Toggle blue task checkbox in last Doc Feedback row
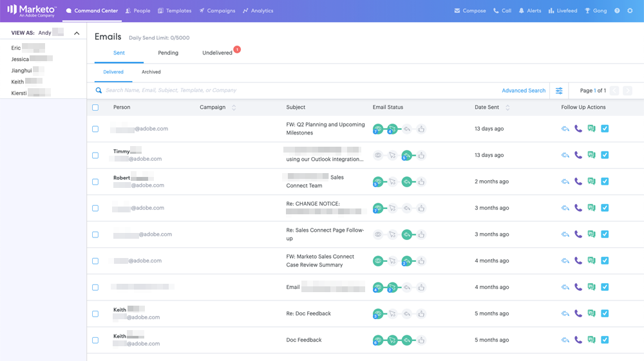 coord(605,340)
